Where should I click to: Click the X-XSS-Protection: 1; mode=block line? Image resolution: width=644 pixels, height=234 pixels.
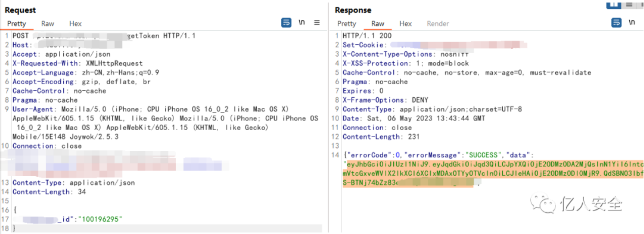(406, 63)
